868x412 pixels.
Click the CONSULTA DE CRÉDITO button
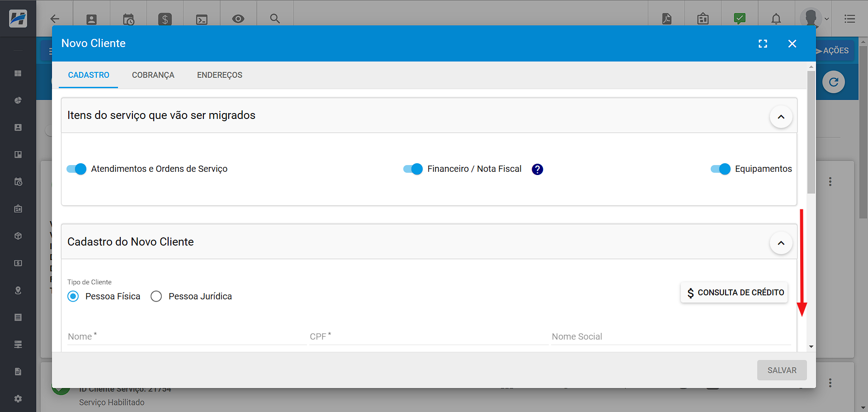735,293
